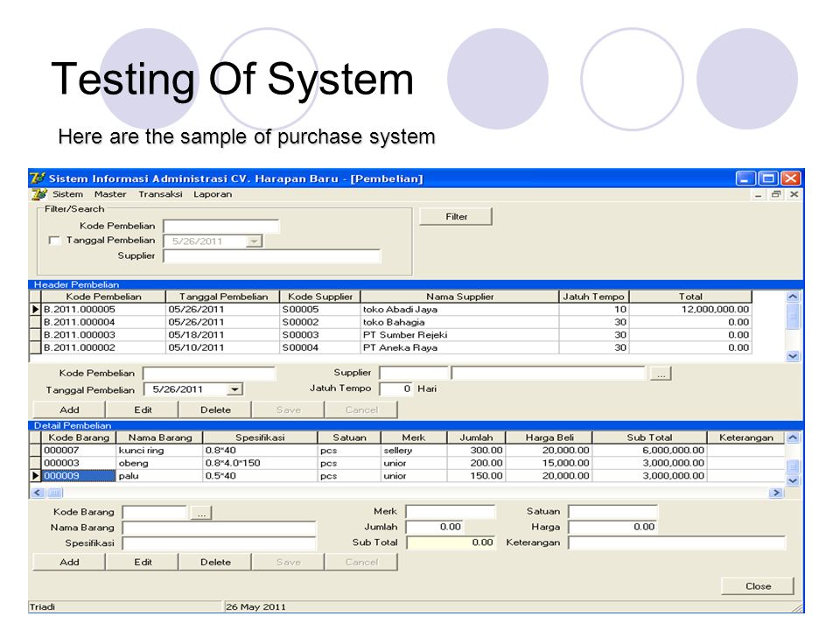Click the 6,000,000.00 sub total cell
Viewport: 840px width, 630px height.
point(649,450)
